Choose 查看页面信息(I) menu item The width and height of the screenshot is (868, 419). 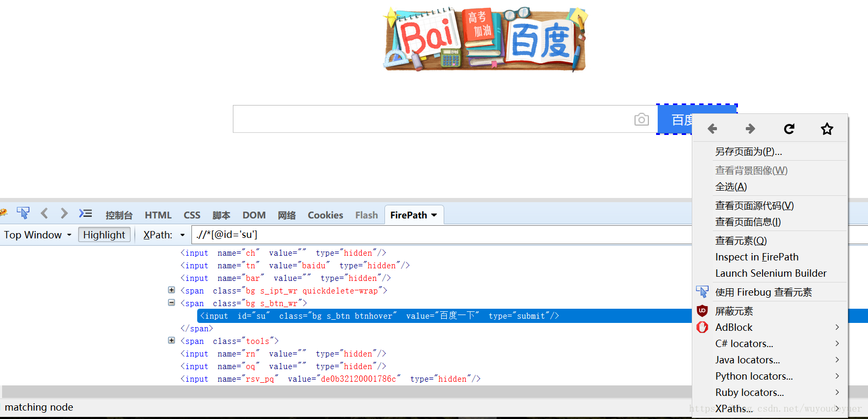[770, 222]
